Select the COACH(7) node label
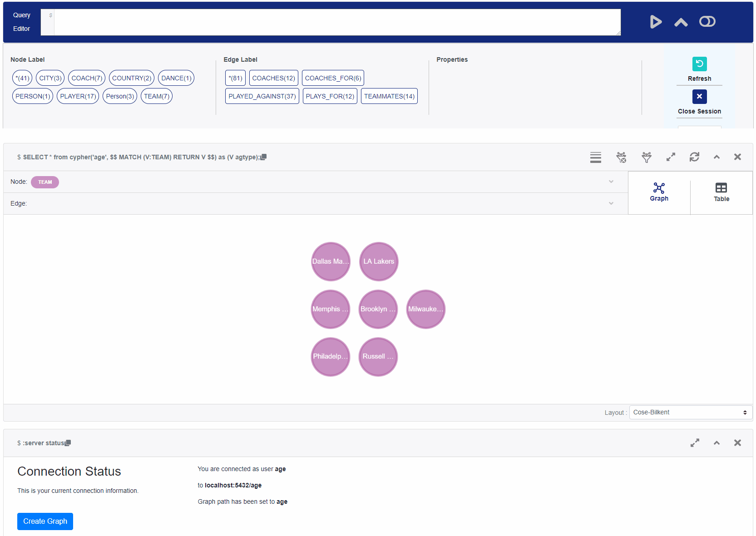This screenshot has height=536, width=756. 87,78
